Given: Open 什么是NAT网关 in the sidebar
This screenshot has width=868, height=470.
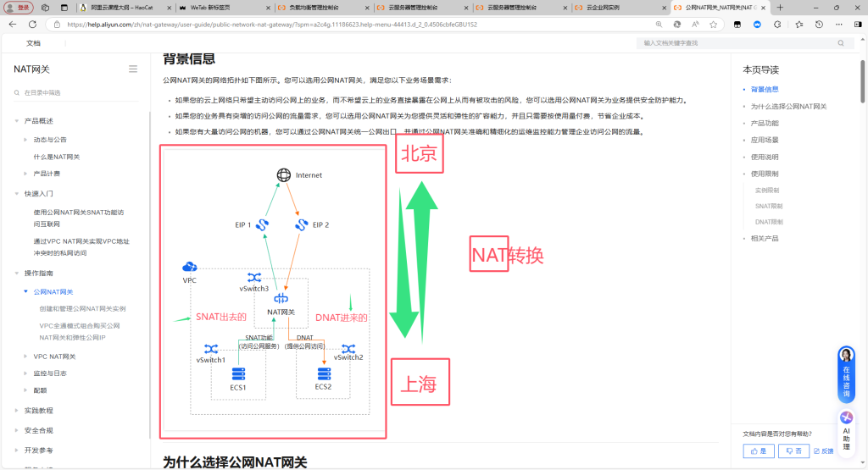Looking at the screenshot, I should [57, 157].
